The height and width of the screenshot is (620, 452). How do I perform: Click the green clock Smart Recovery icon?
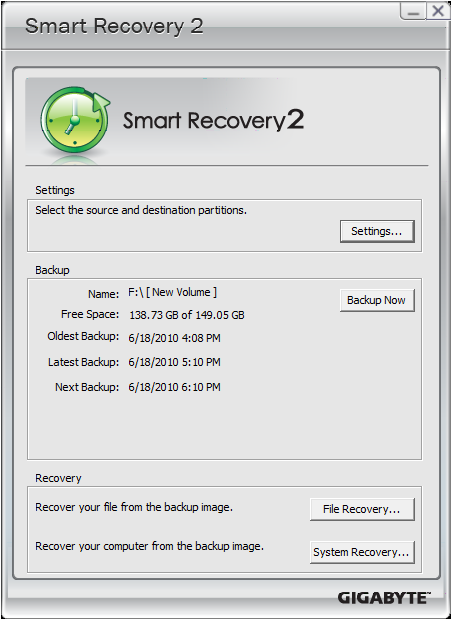coord(75,120)
